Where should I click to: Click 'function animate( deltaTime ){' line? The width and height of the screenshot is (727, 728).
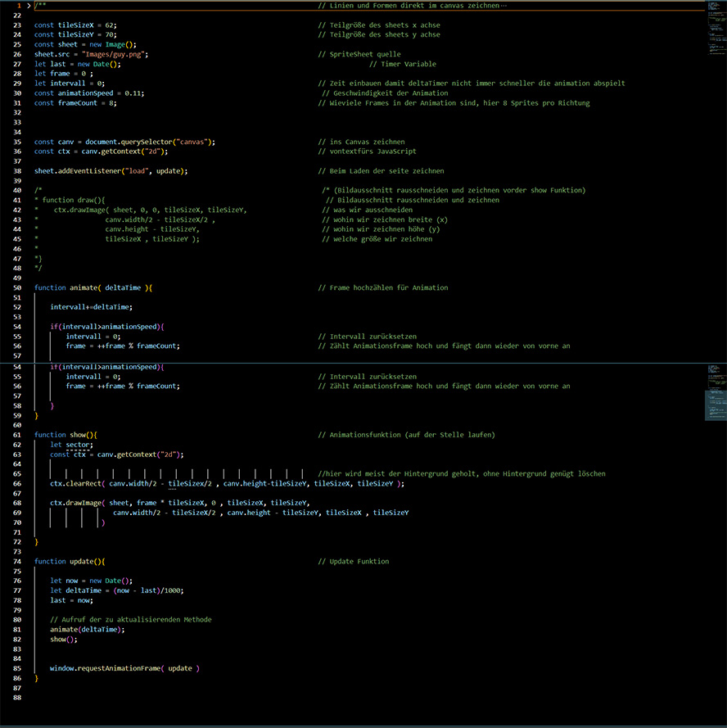tap(93, 288)
